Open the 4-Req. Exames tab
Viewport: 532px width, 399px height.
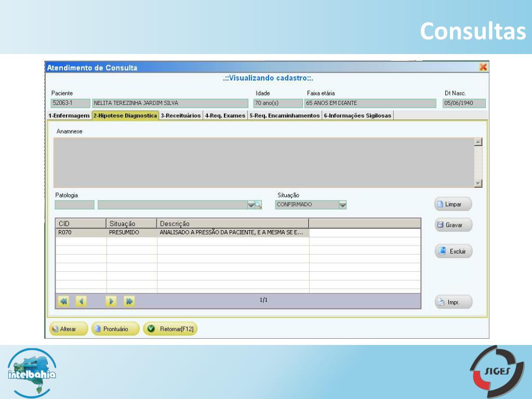tap(225, 115)
